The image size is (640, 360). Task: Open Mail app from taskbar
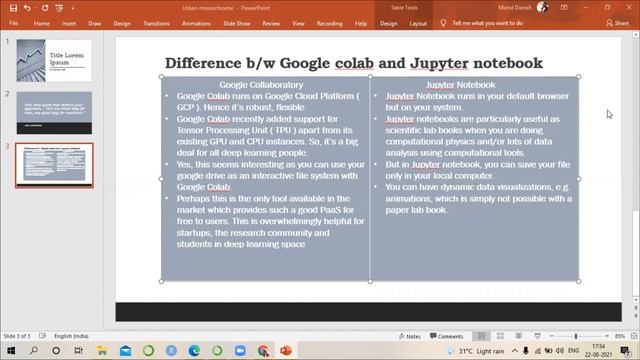pos(125,351)
